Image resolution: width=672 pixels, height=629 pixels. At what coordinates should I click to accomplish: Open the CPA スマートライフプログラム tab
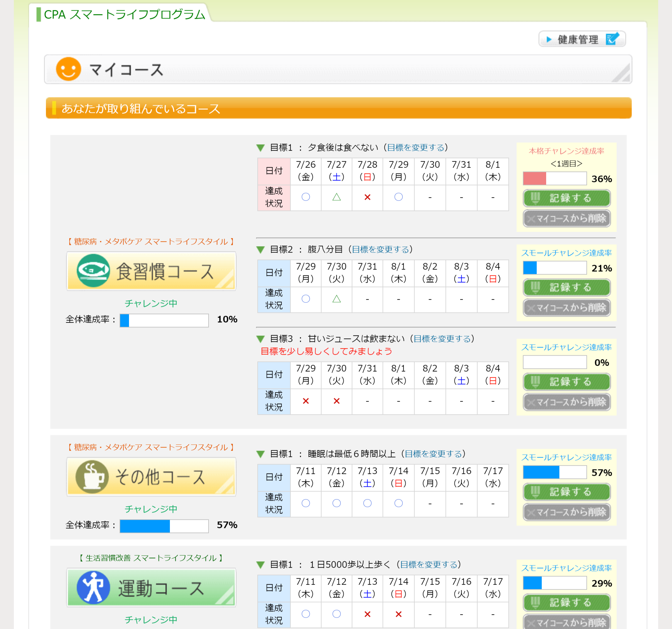coord(124,14)
